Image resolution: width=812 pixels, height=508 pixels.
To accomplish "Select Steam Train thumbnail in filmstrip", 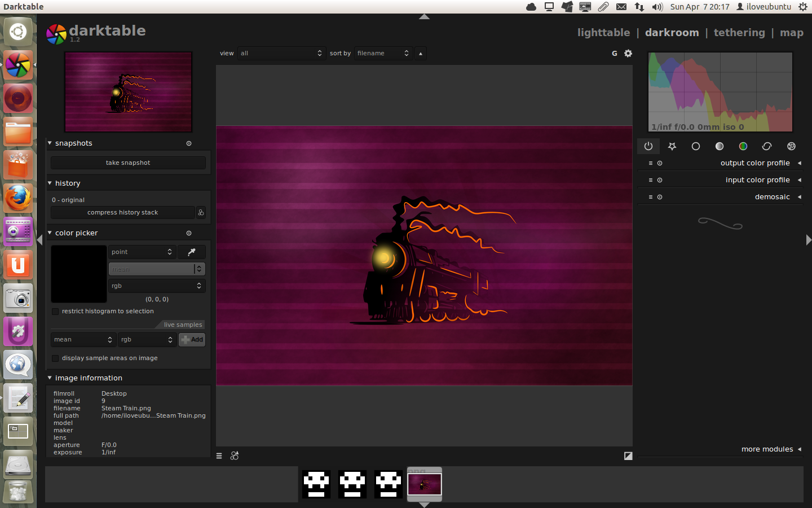I will click(425, 484).
